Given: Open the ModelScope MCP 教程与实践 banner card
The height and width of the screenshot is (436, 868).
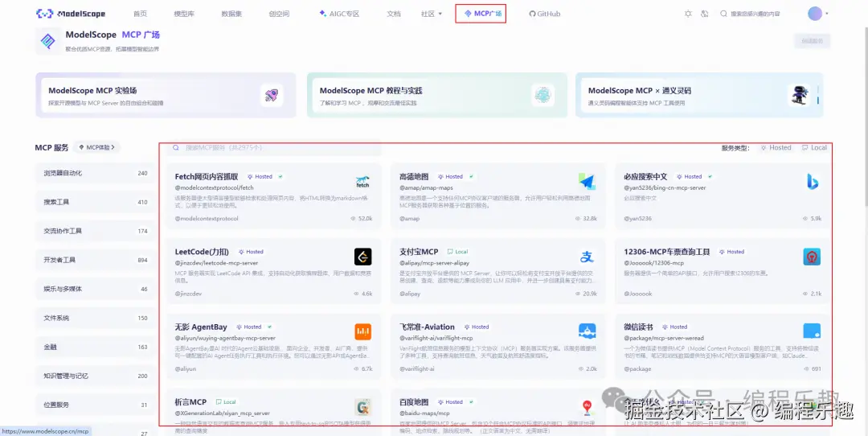Looking at the screenshot, I should [437, 95].
